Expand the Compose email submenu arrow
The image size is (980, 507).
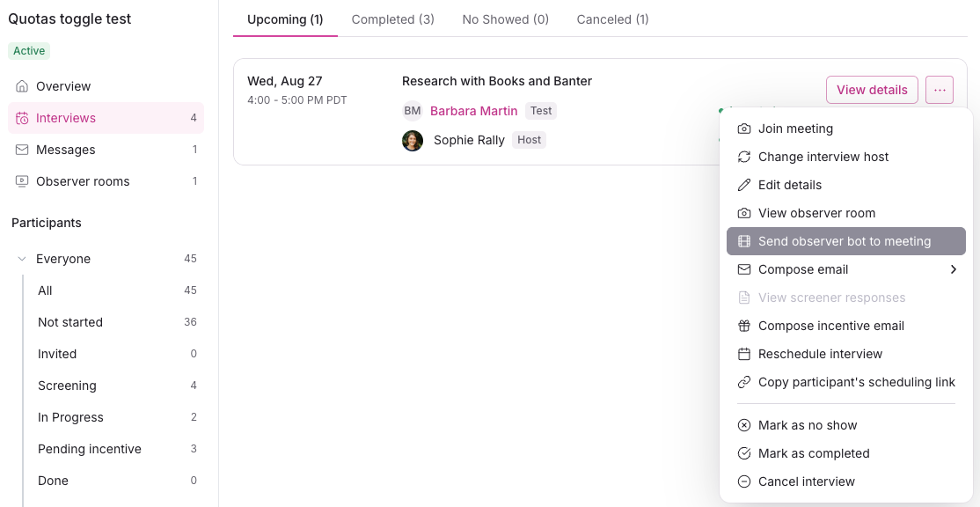coord(954,269)
